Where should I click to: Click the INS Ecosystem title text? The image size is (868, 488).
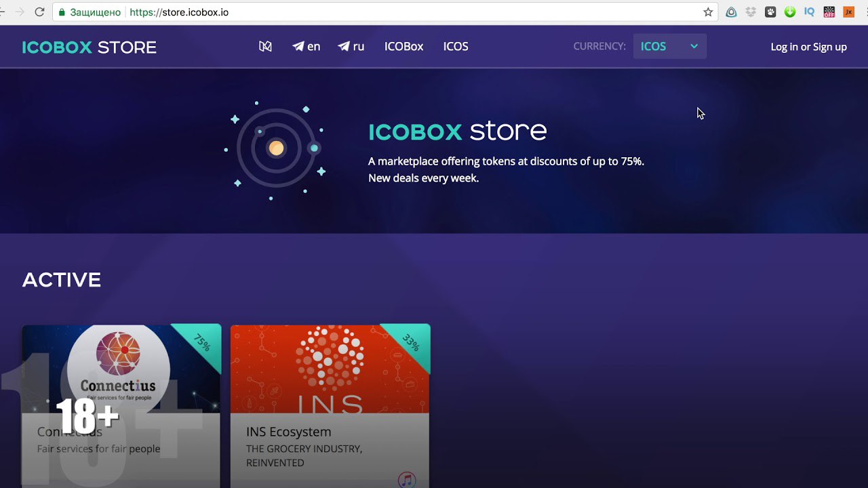coord(289,432)
